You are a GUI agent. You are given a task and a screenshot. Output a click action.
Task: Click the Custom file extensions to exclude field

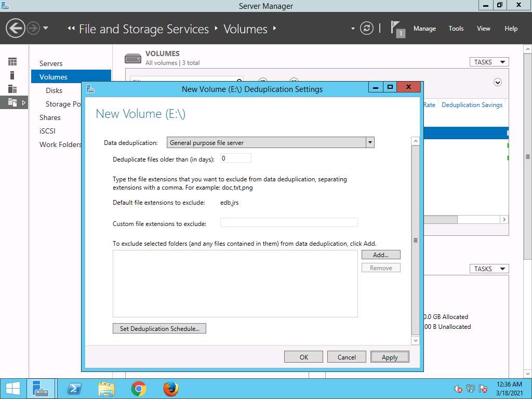point(289,222)
